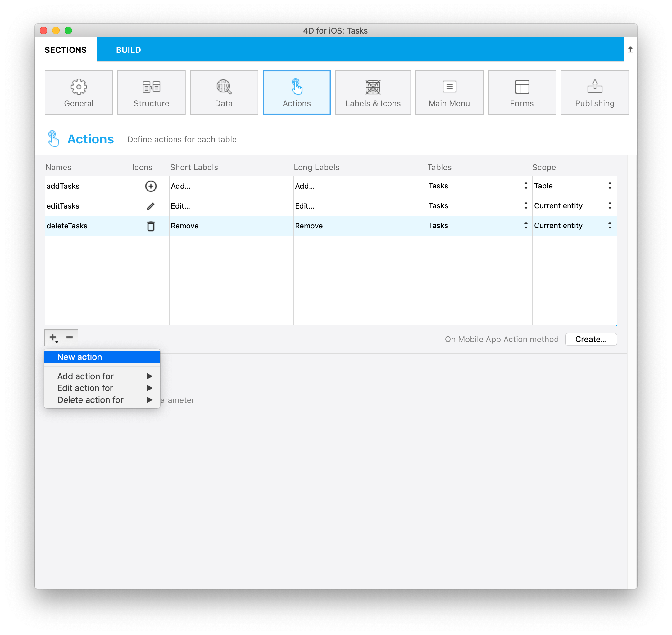This screenshot has height=635, width=672.
Task: Open the Publishing section
Action: pos(595,92)
